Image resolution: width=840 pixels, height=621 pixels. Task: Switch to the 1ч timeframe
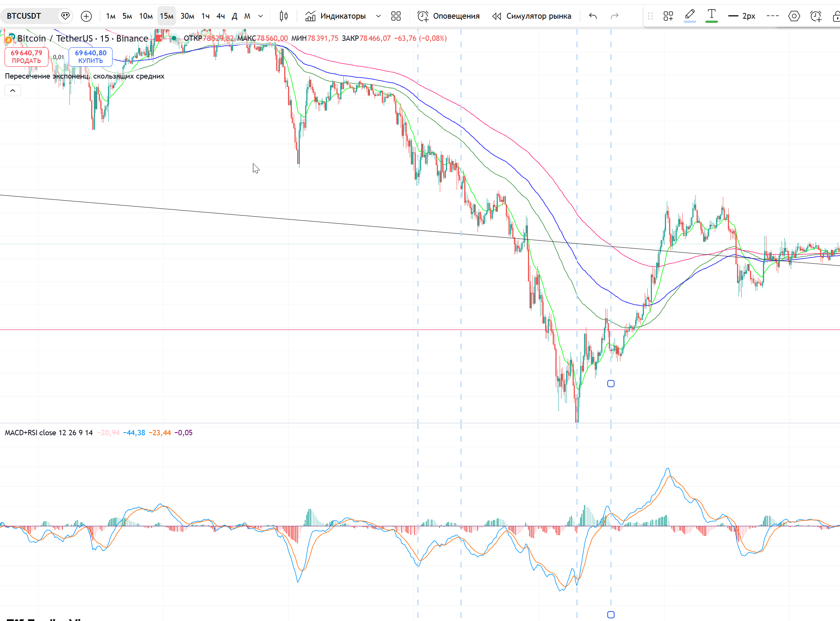click(x=205, y=16)
